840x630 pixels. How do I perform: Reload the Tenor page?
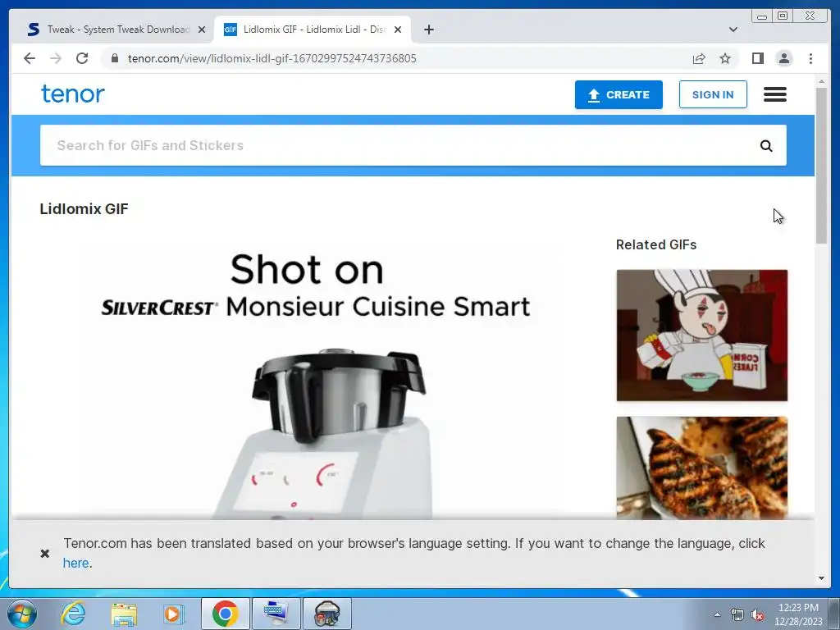[x=82, y=58]
